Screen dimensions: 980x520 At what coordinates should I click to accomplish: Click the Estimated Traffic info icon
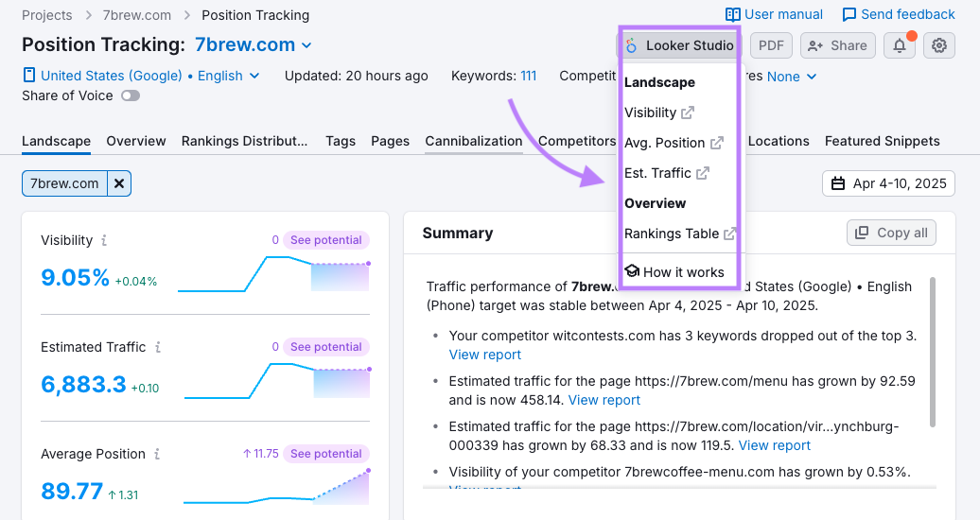click(157, 347)
